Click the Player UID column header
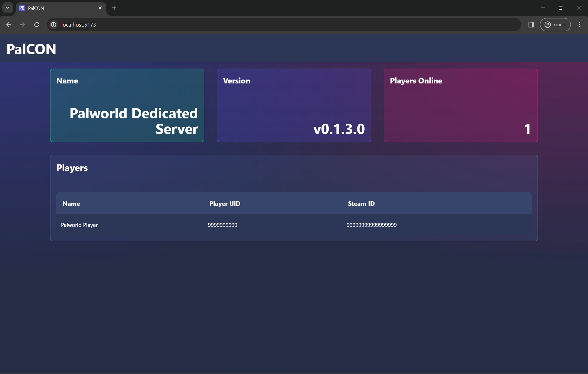Screen dimensions: 588x374 pos(225,204)
